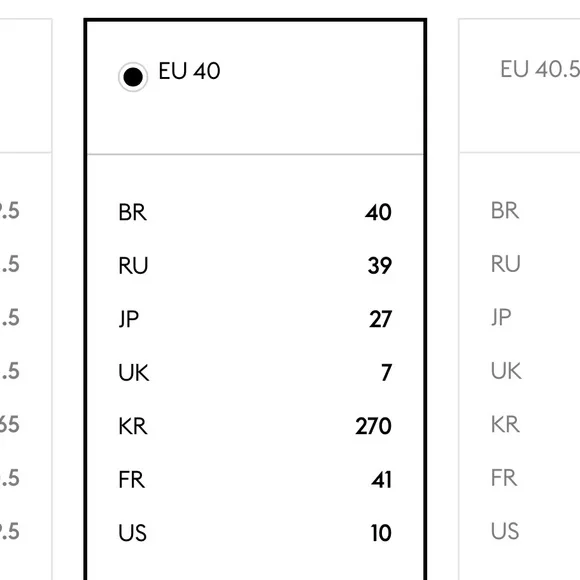Select the EU 40 radio button
This screenshot has width=580, height=580.
[x=133, y=77]
